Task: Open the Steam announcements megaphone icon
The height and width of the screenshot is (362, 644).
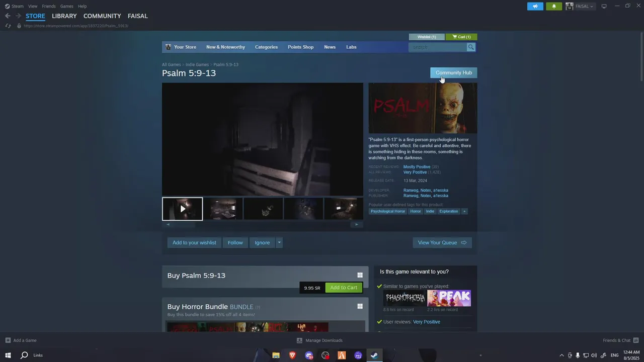Action: (x=535, y=6)
